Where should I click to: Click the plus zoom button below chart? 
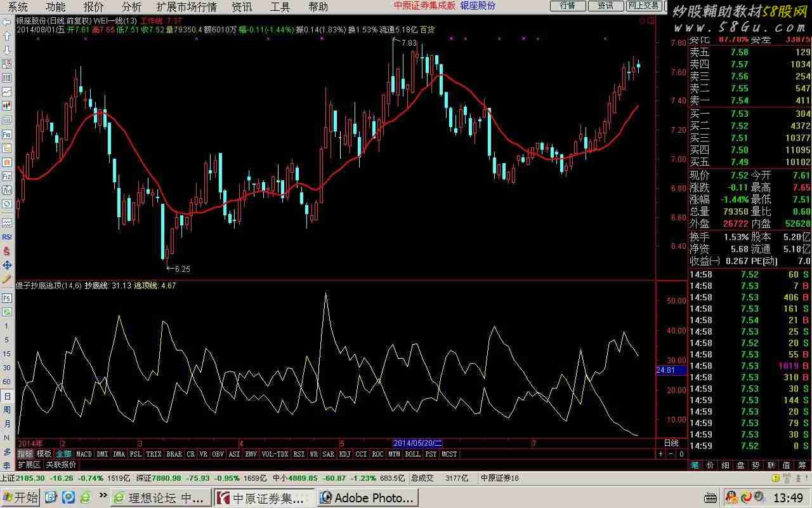[661, 454]
